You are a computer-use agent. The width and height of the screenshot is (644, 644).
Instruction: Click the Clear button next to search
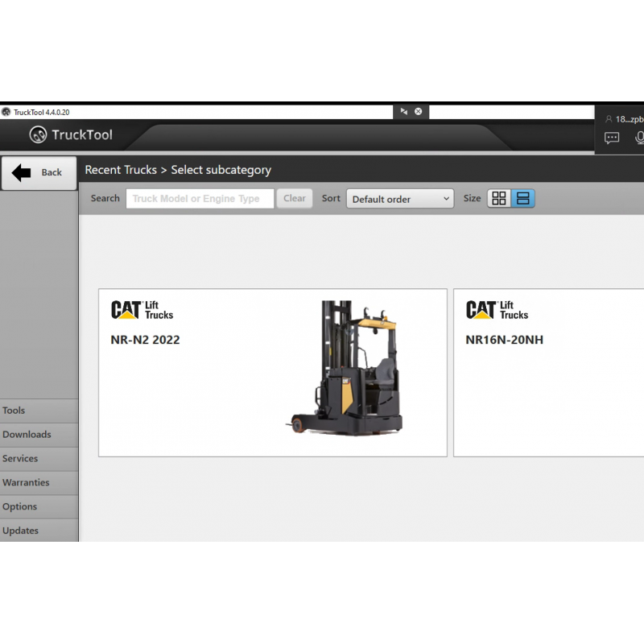click(x=294, y=198)
